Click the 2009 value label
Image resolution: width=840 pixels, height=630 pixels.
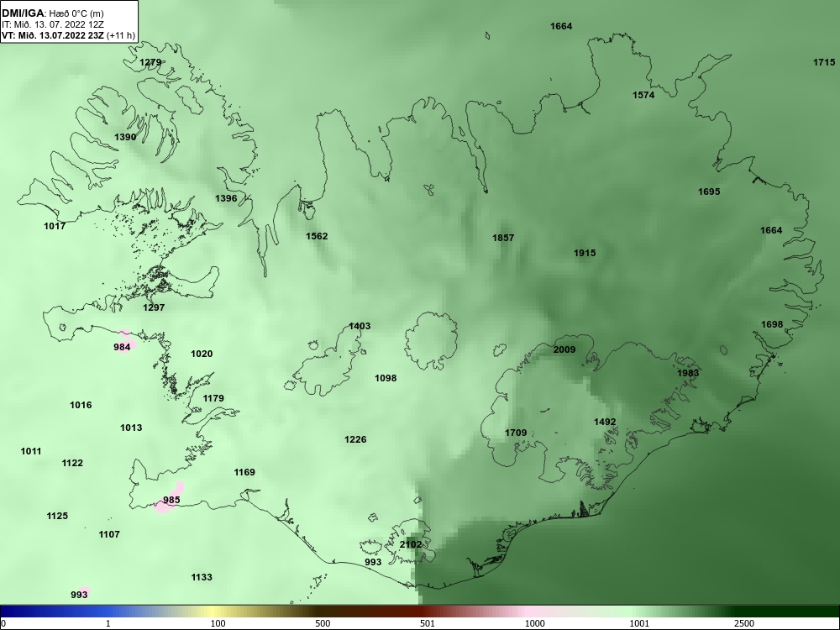564,349
